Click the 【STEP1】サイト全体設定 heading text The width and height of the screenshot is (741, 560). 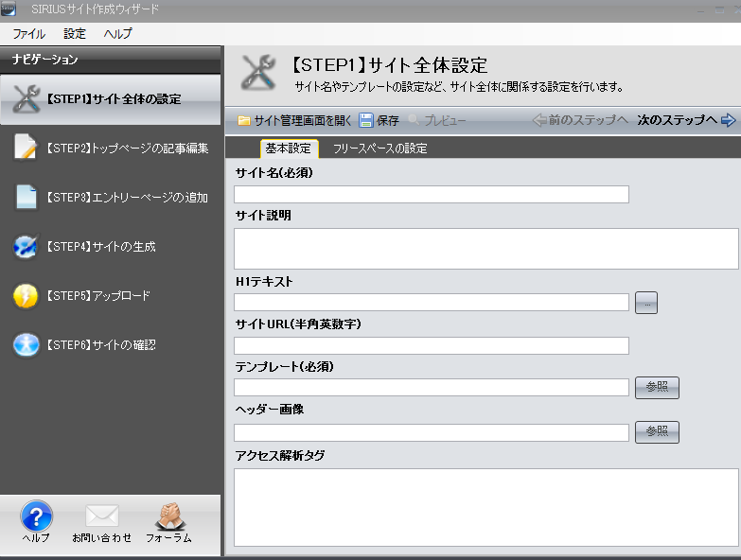(x=388, y=65)
